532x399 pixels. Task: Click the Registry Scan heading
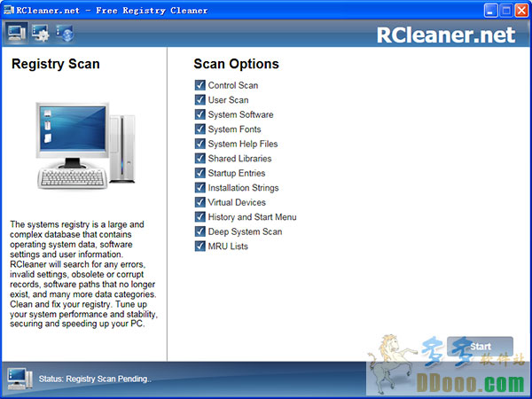pyautogui.click(x=56, y=64)
